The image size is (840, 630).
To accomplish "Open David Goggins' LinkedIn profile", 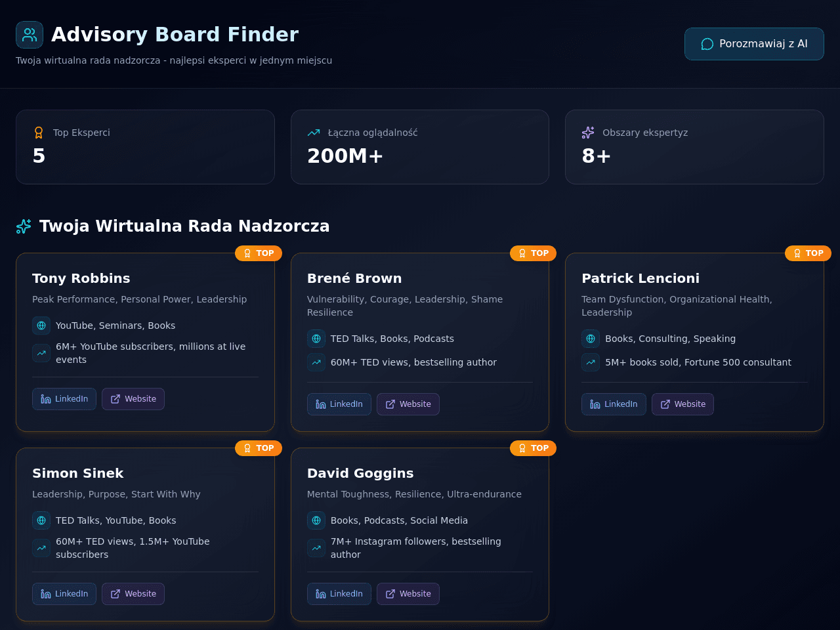I will point(339,594).
